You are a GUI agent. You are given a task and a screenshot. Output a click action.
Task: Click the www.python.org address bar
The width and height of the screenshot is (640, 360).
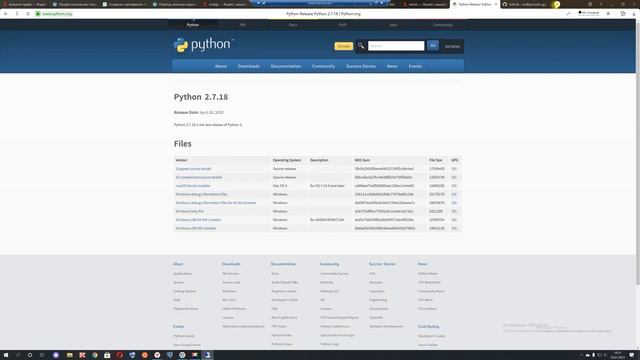point(57,13)
